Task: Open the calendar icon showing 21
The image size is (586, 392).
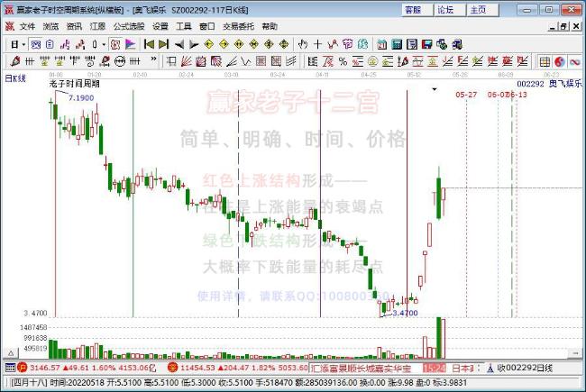Action: pos(381,44)
